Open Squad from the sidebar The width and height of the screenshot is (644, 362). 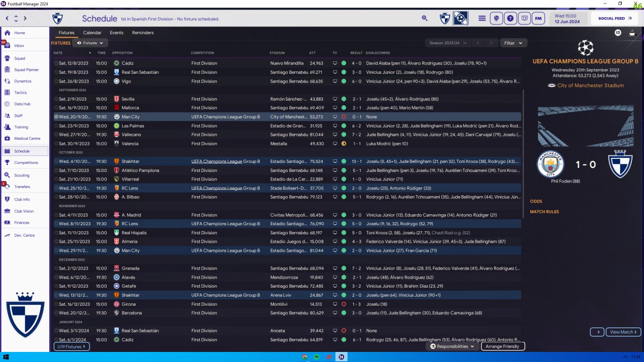tap(25, 58)
